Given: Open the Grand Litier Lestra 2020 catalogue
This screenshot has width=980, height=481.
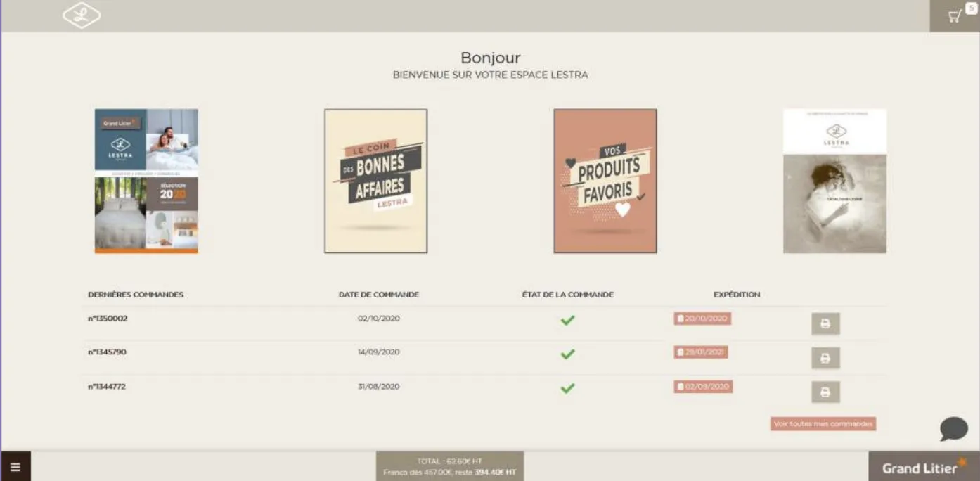Looking at the screenshot, I should [146, 181].
